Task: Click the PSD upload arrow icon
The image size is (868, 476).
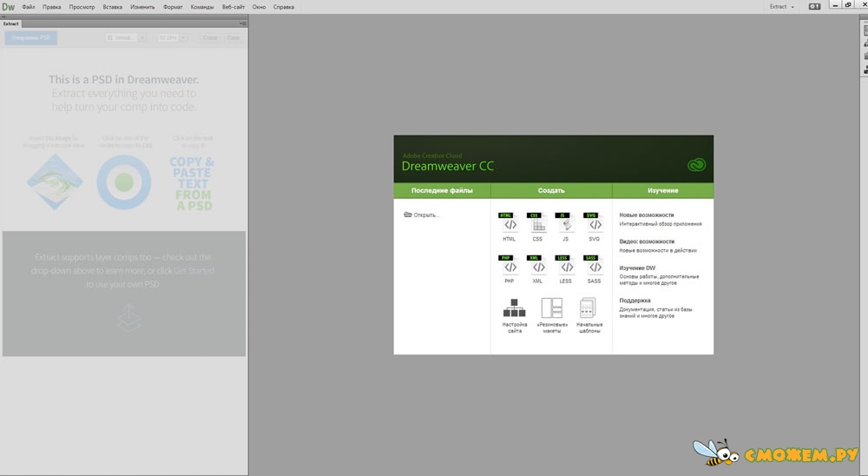Action: pos(129,318)
